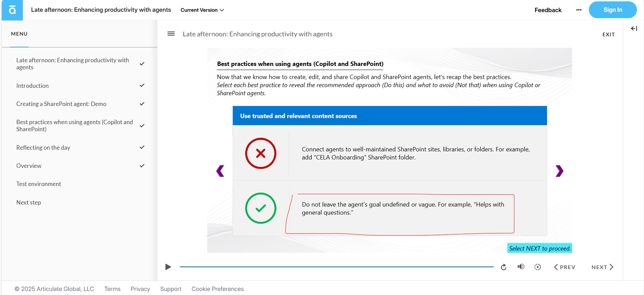The width and height of the screenshot is (644, 295).
Task: Click the Sign In button
Action: tap(613, 10)
